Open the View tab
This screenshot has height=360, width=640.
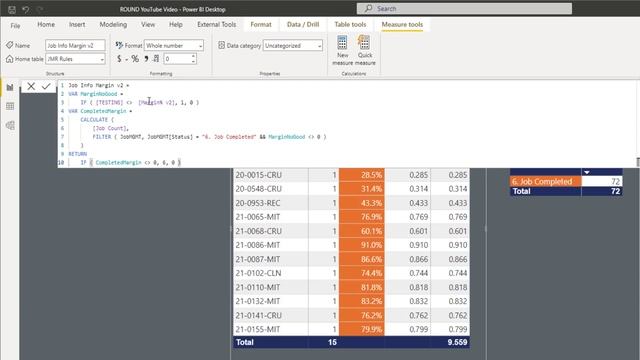pos(148,24)
